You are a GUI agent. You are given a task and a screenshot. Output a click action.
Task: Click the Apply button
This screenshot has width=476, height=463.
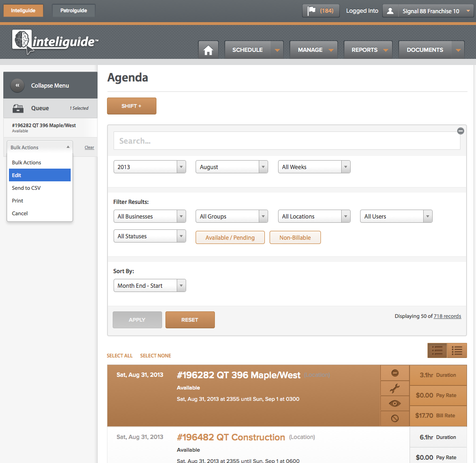(137, 320)
